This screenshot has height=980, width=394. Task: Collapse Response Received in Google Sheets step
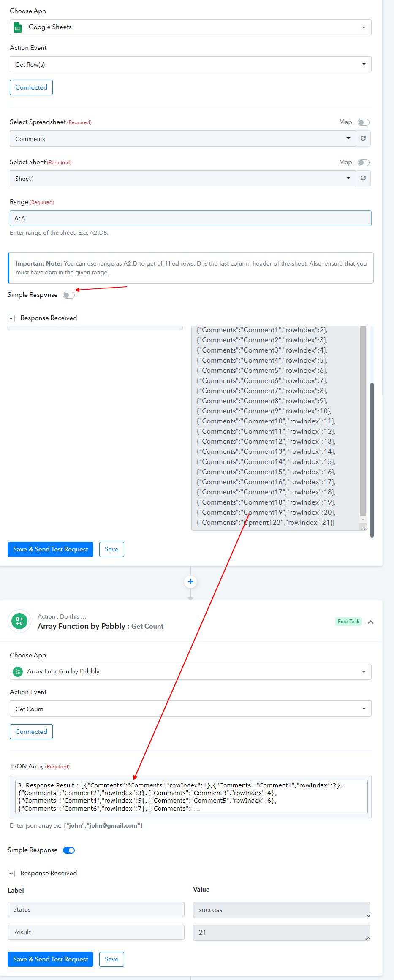[11, 318]
